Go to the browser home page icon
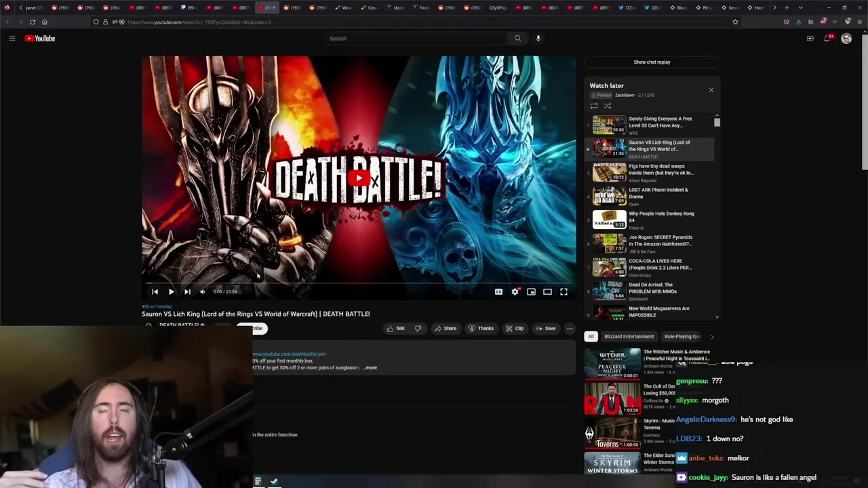This screenshot has height=488, width=868. pos(45,22)
